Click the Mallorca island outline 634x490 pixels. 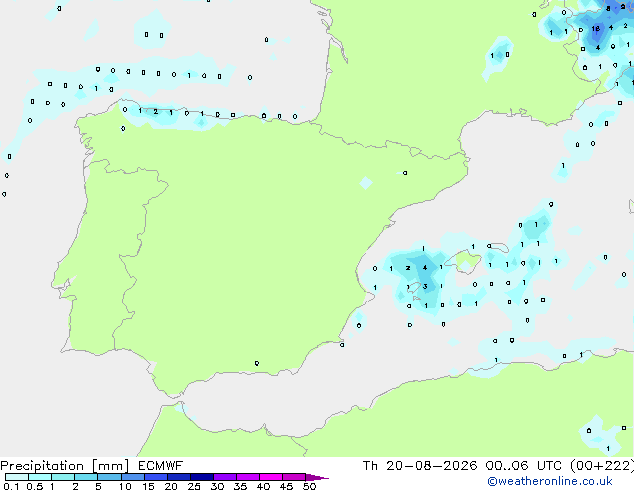(x=464, y=262)
